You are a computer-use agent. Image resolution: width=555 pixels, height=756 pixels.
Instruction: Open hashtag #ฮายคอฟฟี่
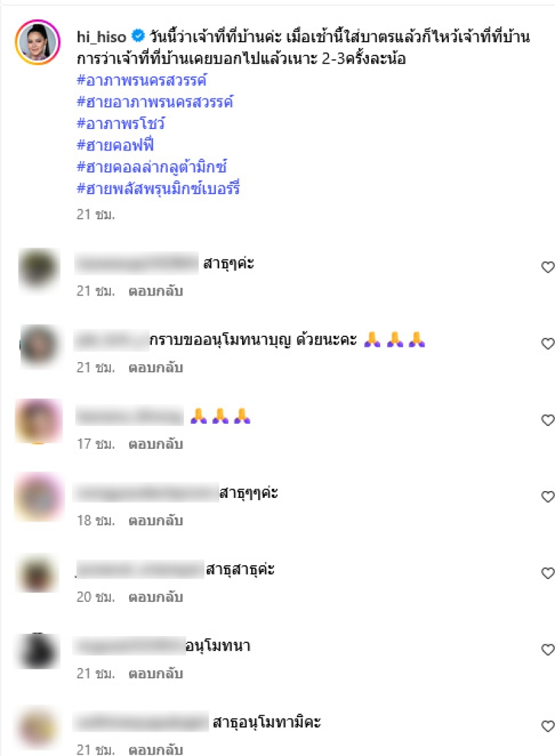click(x=115, y=145)
